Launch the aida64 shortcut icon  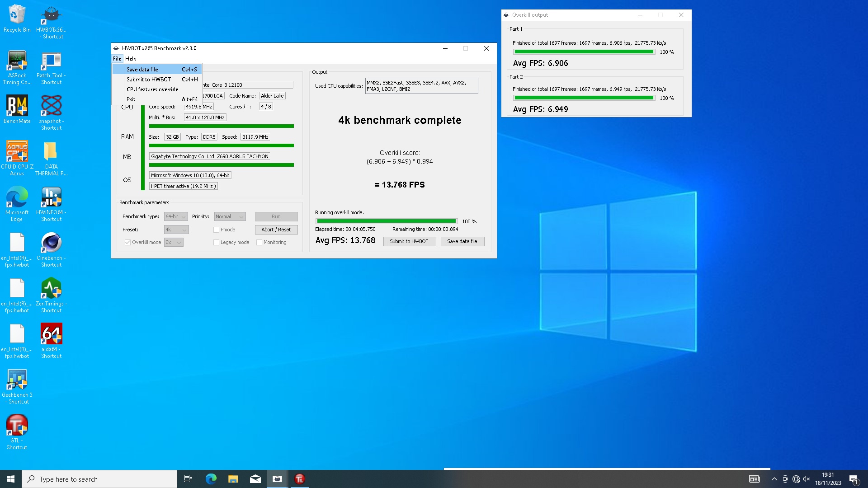tap(51, 341)
